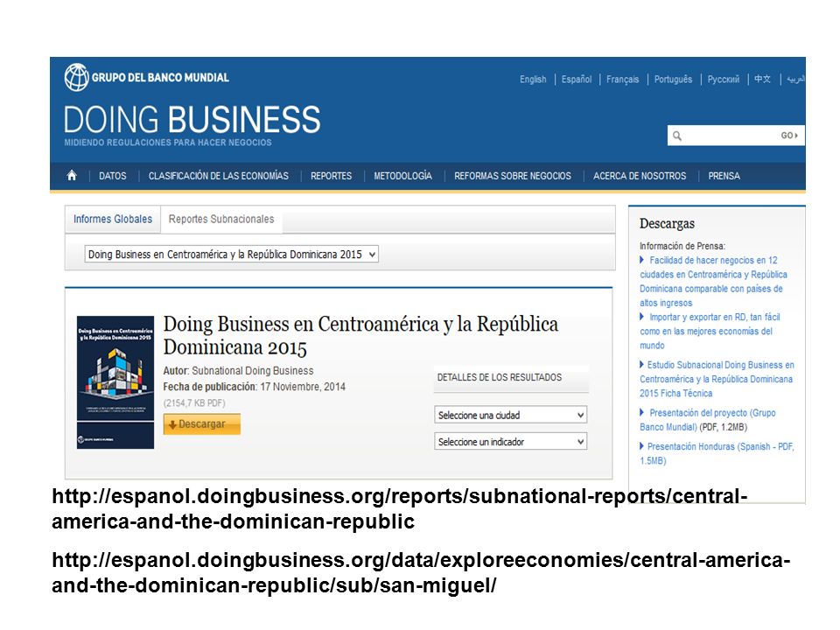
Task: Click the GO search button
Action: pos(789,136)
